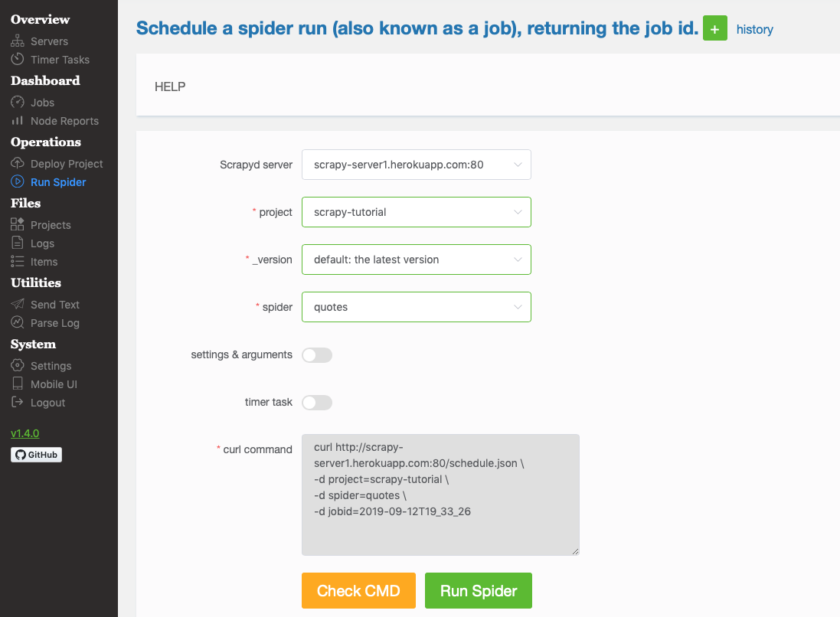Click the Timer Tasks clock icon

pyautogui.click(x=17, y=60)
